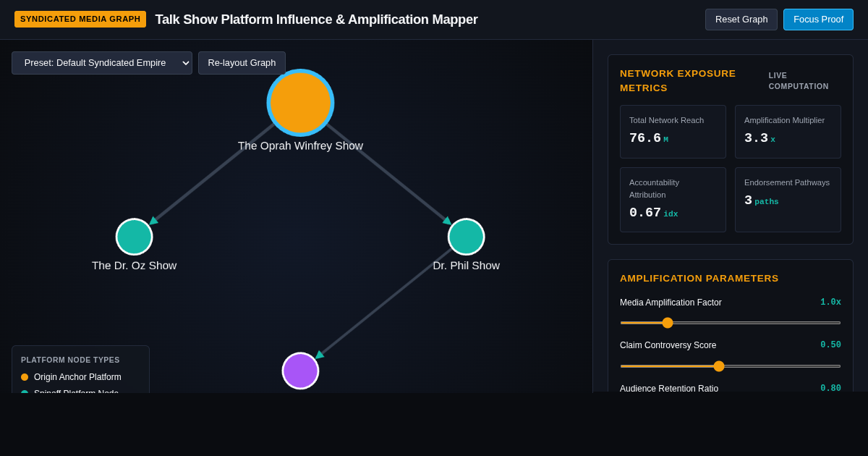Click the Origin Anchor Platform legend dot
The image size is (868, 456).
tap(25, 377)
